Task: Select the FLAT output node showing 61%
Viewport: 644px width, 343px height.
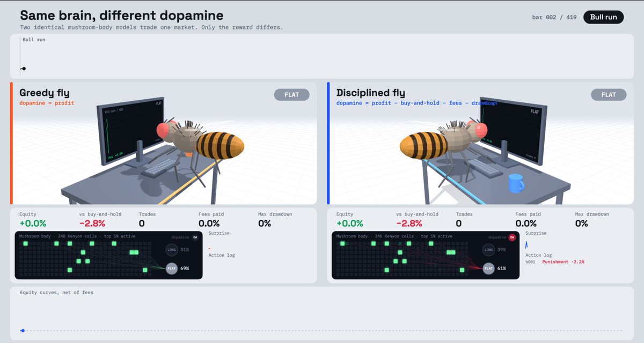Action: click(x=488, y=269)
